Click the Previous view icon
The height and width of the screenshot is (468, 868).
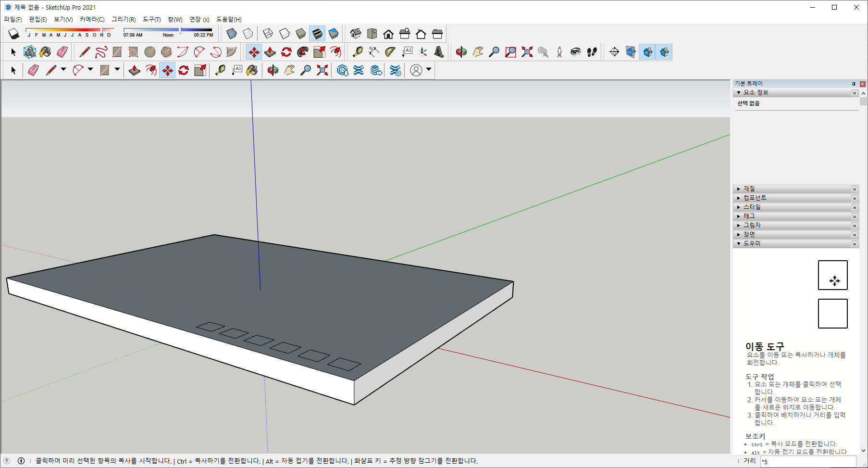tap(543, 52)
